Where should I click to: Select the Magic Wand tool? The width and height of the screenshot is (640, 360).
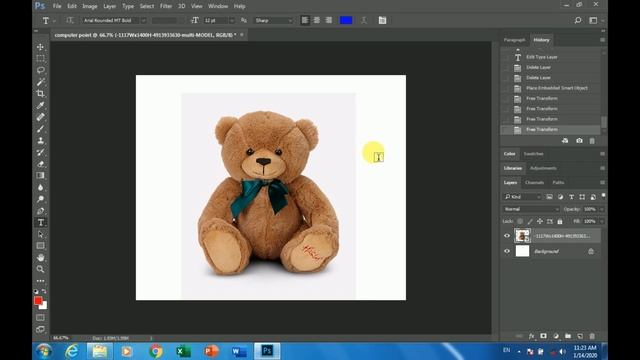pos(40,82)
